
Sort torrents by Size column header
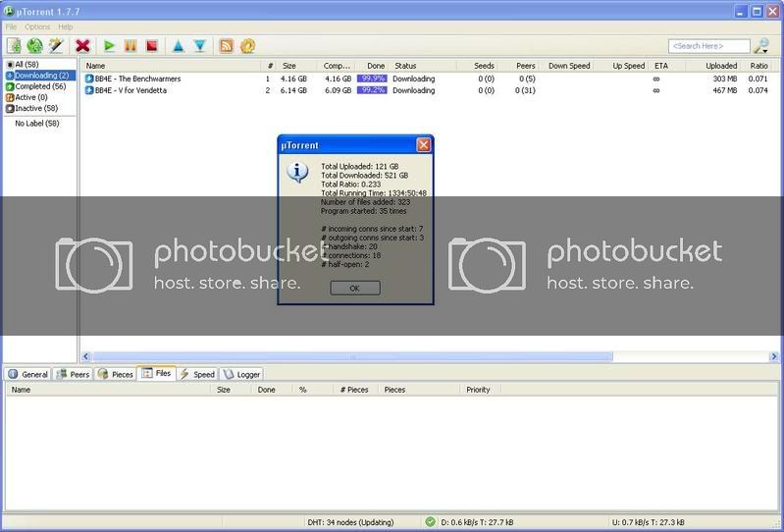coord(296,66)
